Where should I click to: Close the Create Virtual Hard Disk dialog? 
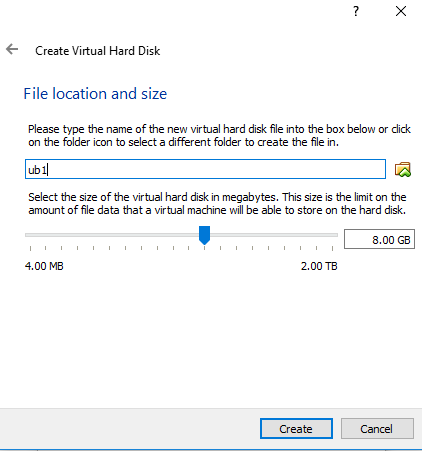coord(401,11)
